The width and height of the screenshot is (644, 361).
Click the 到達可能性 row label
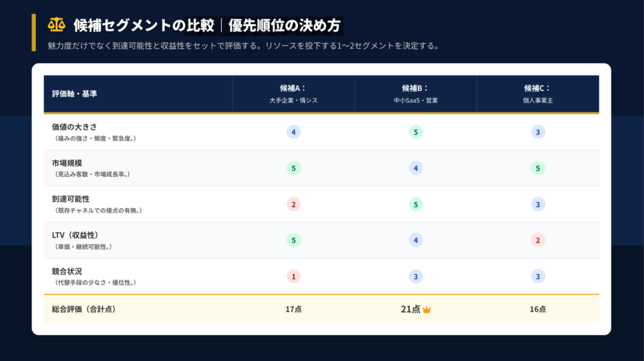71,199
